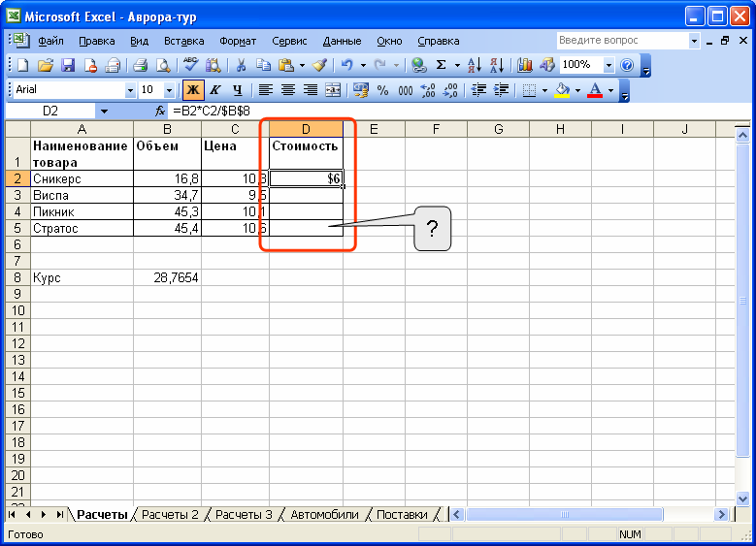756x546 pixels.
Task: Expand the Name Box dropdown arrow
Action: 104,112
